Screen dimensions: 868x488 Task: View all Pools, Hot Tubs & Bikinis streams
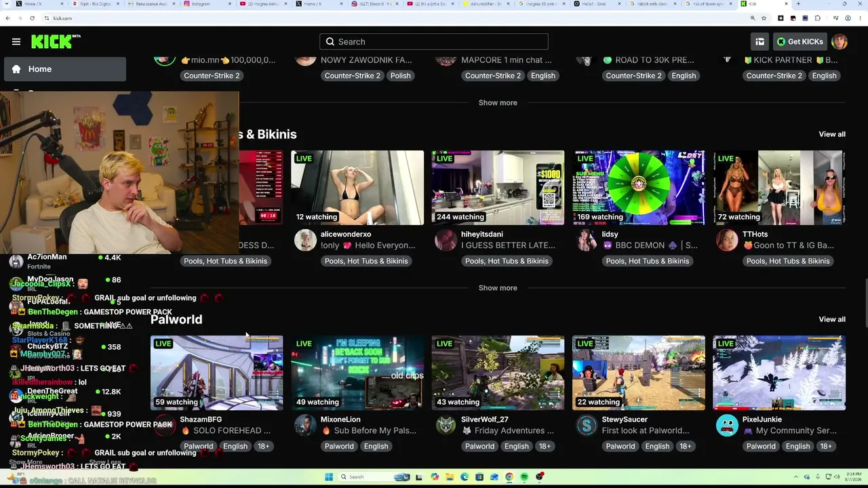click(x=832, y=134)
